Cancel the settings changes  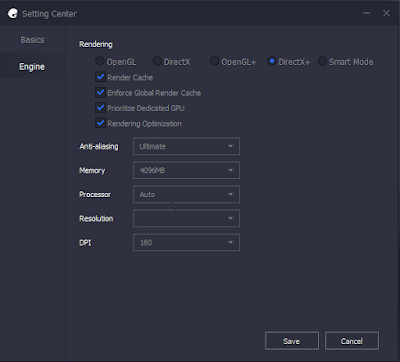click(x=352, y=341)
